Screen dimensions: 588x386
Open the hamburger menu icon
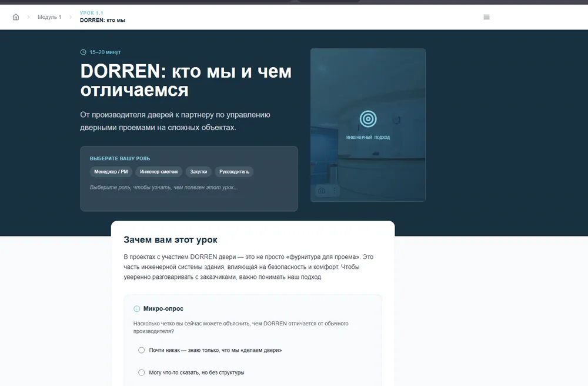pyautogui.click(x=486, y=17)
